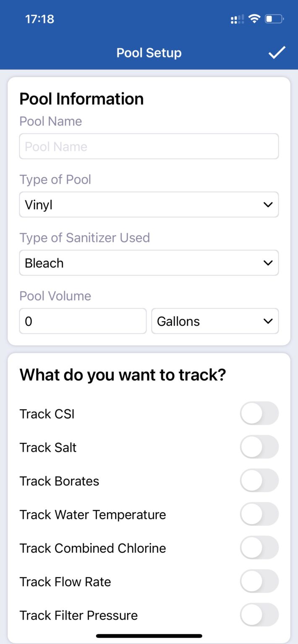The image size is (298, 644).
Task: Enable Track Combined Chlorine
Action: (x=259, y=548)
